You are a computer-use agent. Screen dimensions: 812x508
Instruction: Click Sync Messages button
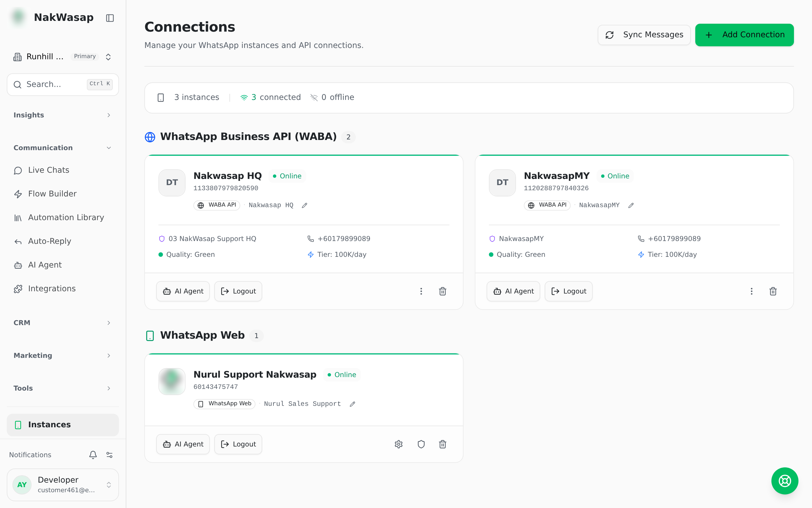point(644,35)
